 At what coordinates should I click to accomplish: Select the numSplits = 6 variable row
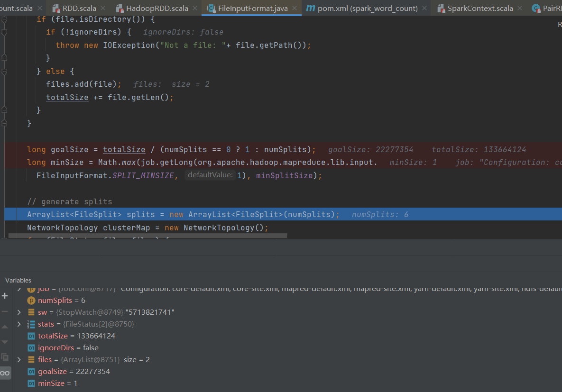click(287, 300)
